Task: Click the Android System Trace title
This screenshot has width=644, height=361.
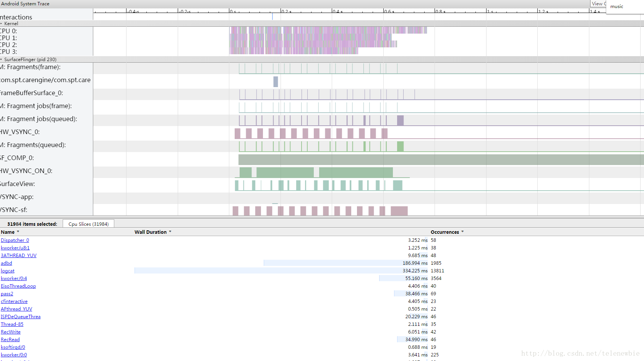Action: [x=25, y=4]
